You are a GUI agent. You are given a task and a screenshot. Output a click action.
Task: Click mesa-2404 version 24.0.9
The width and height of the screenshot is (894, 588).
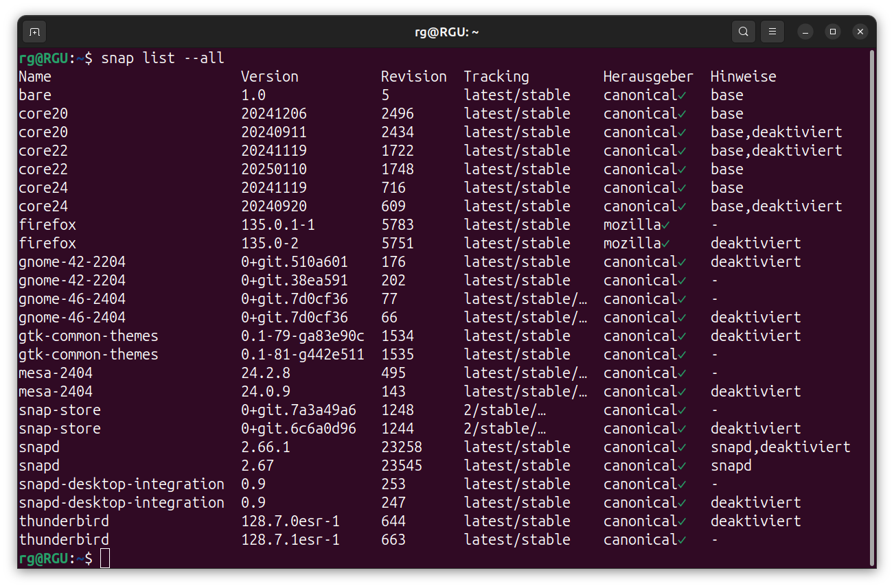coord(266,392)
